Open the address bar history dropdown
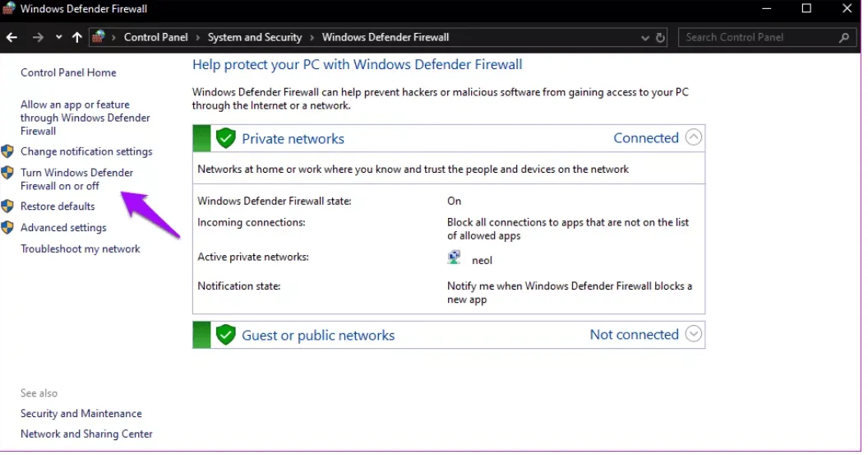This screenshot has height=455, width=868. pos(644,38)
